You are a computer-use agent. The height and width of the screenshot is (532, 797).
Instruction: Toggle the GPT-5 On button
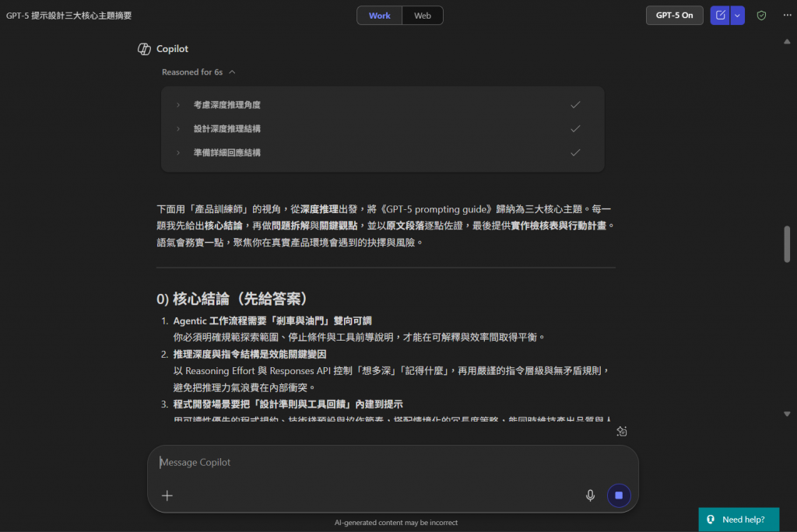pos(674,16)
